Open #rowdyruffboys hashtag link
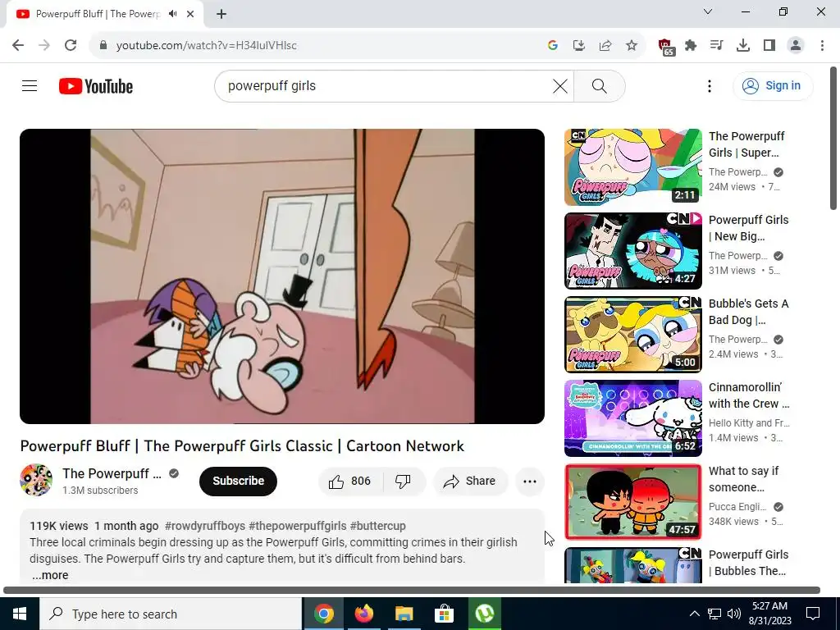The image size is (840, 630). click(x=204, y=526)
